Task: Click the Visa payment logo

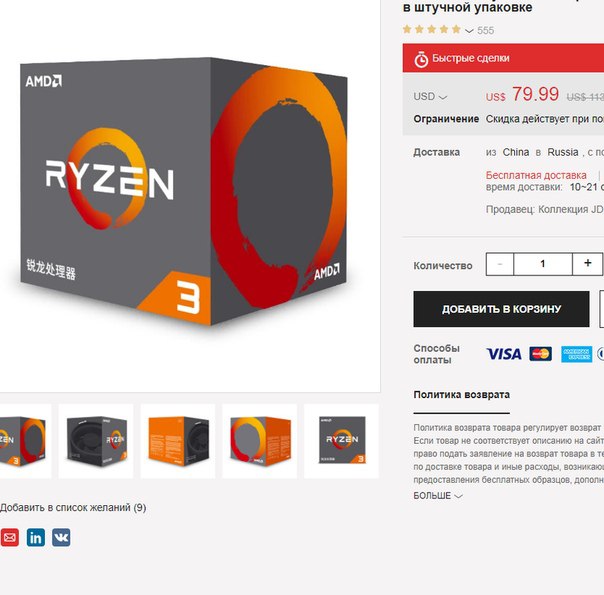Action: pos(504,354)
